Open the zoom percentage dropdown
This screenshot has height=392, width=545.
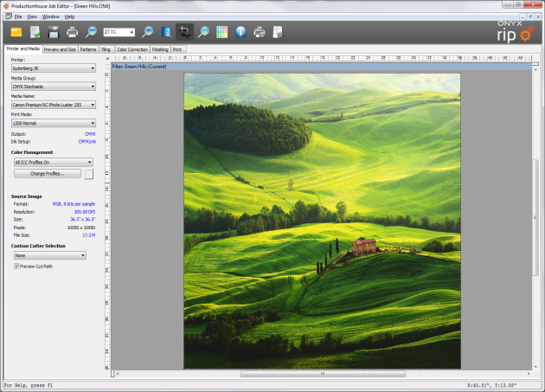pyautogui.click(x=131, y=32)
